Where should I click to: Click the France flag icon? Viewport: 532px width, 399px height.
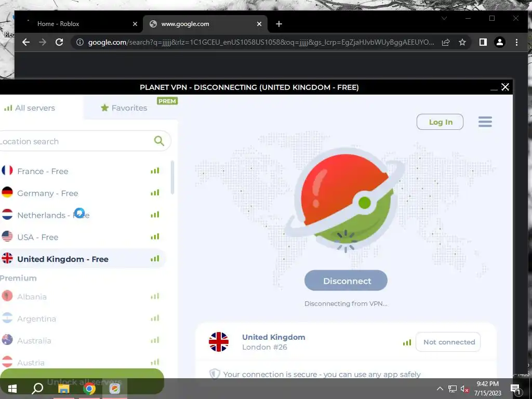pos(7,170)
